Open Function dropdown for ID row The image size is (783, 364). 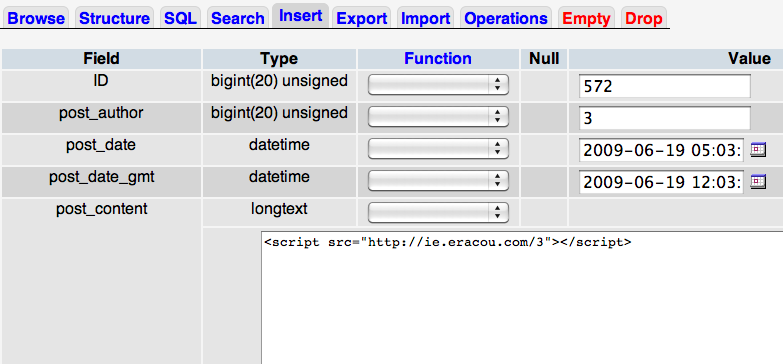click(x=438, y=85)
